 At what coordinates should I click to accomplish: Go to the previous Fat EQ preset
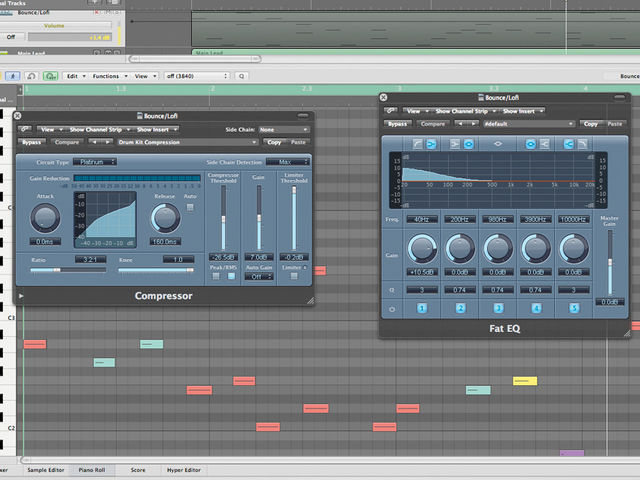pos(460,123)
